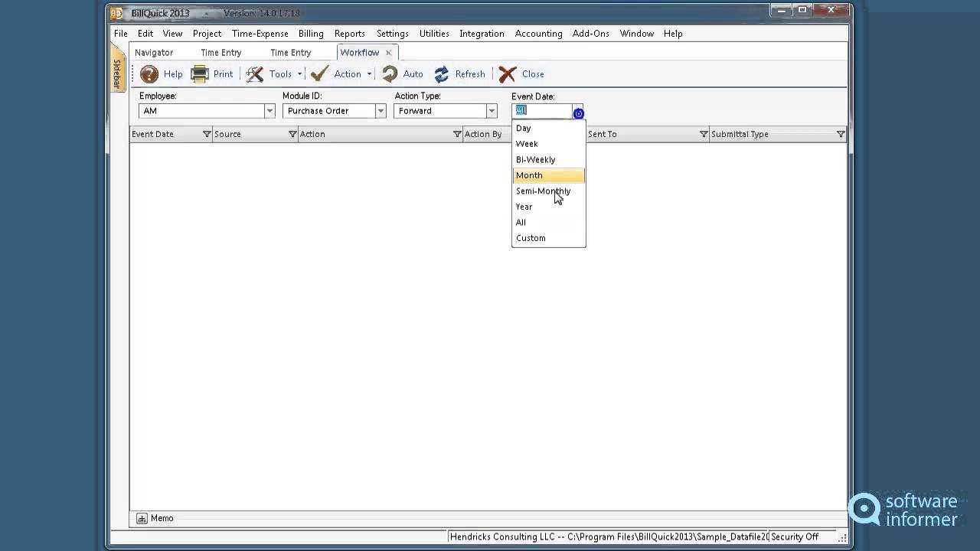Open the Accounting menu
Screen dimensions: 980x551
pos(538,34)
